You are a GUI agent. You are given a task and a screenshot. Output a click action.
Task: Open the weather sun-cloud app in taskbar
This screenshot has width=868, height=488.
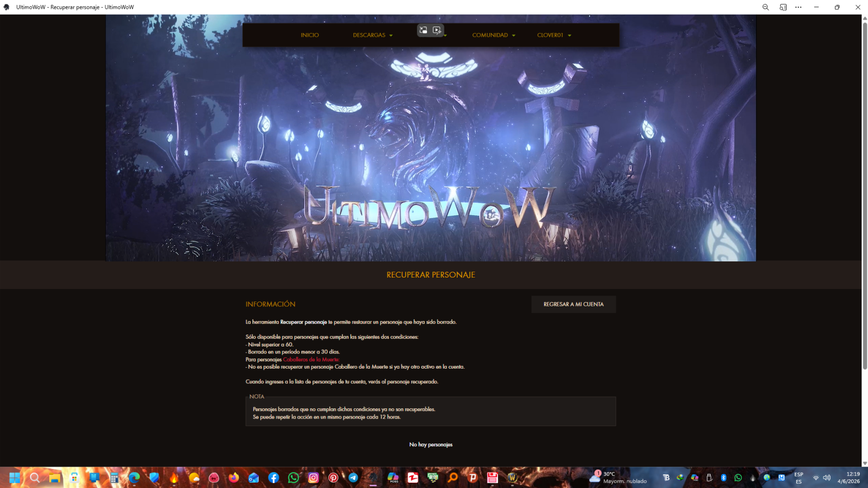click(194, 478)
